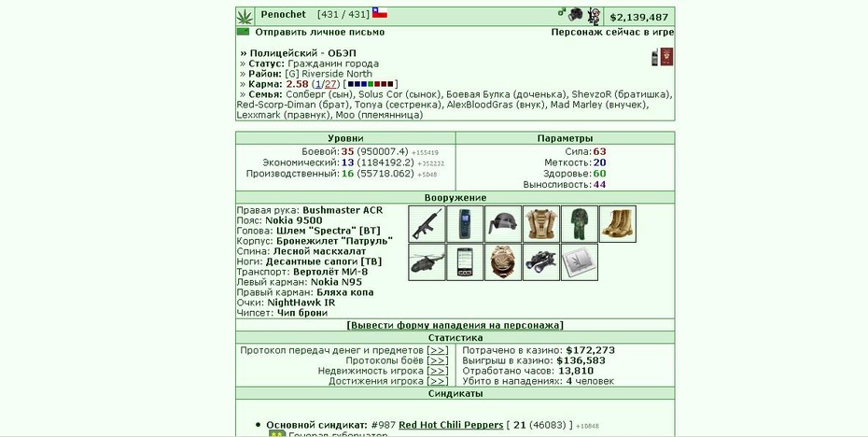Click family member Mad Marley
Image resolution: width=868 pixels, height=437 pixels.
(575, 105)
